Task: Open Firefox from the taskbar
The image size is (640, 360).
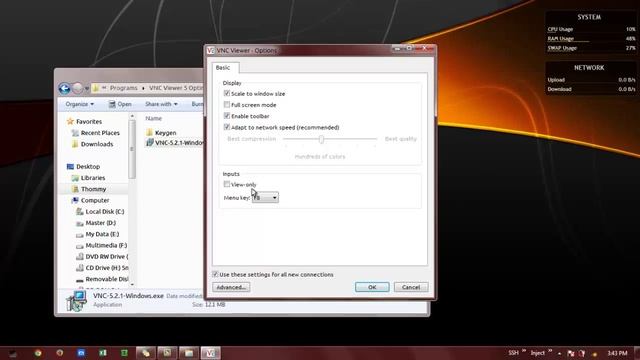Action: (x=60, y=353)
